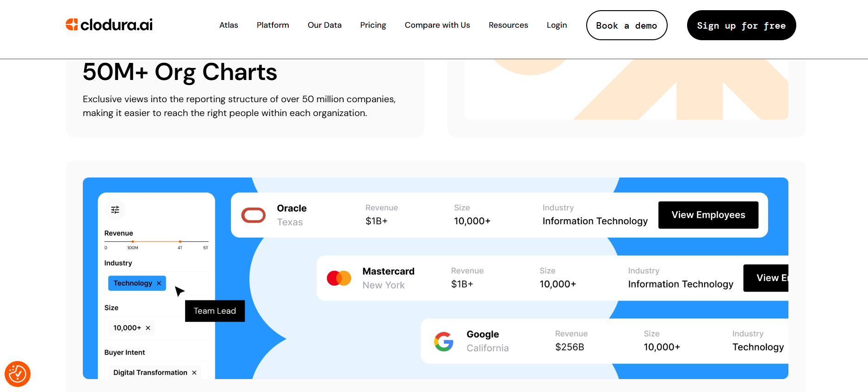Viewport: 868px width, 392px height.
Task: Remove the 10,000+ size tag
Action: pos(148,328)
